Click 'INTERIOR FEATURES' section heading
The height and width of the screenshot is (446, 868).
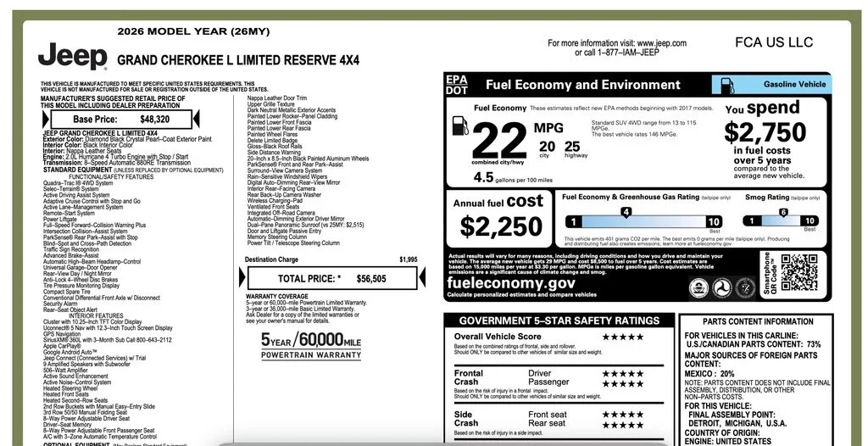[x=96, y=315]
